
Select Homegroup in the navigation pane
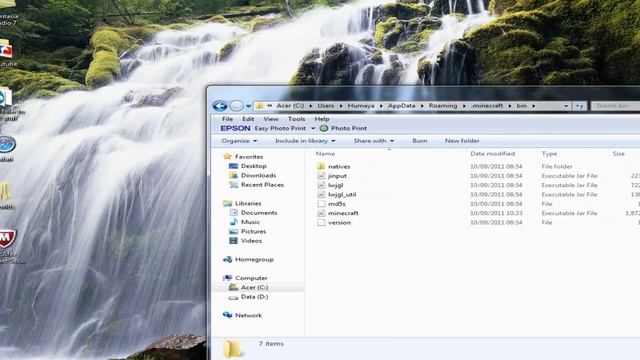pyautogui.click(x=254, y=260)
